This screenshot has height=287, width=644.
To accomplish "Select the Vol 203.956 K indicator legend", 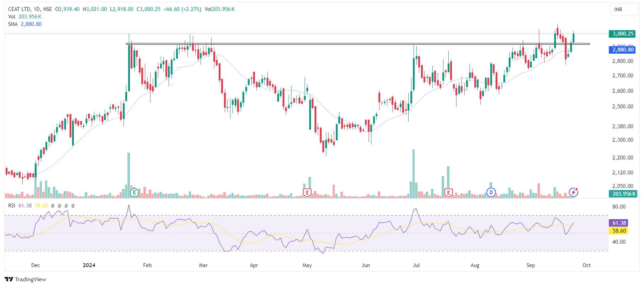I will tap(25, 17).
